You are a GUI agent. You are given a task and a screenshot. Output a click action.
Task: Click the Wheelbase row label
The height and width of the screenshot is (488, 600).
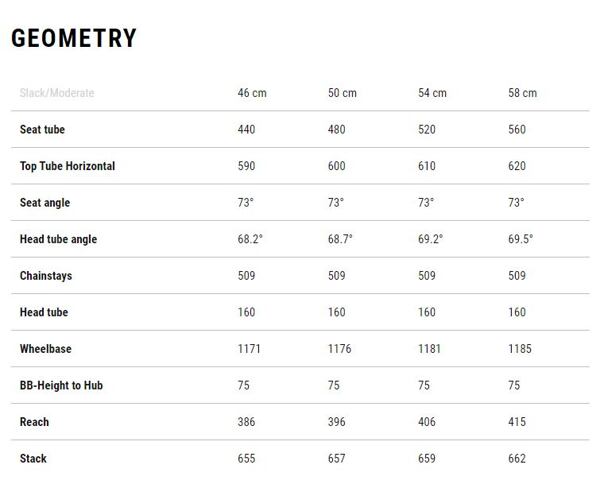point(46,349)
